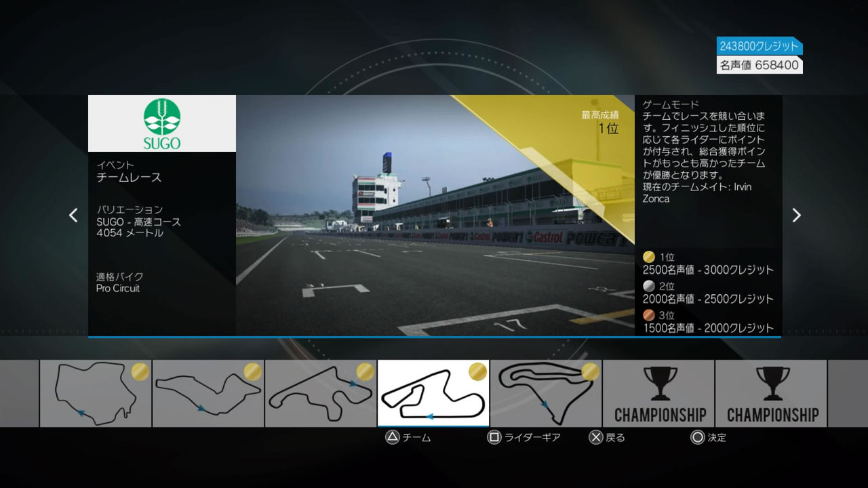
Task: Click the 2500名声値 - 3000クレジット reward
Action: click(x=708, y=270)
